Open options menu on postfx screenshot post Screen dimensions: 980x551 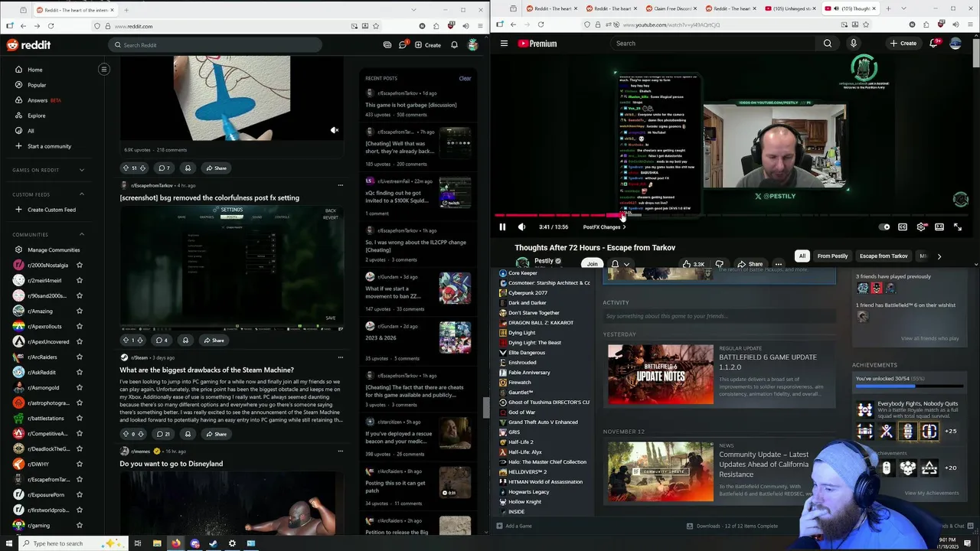tap(341, 185)
